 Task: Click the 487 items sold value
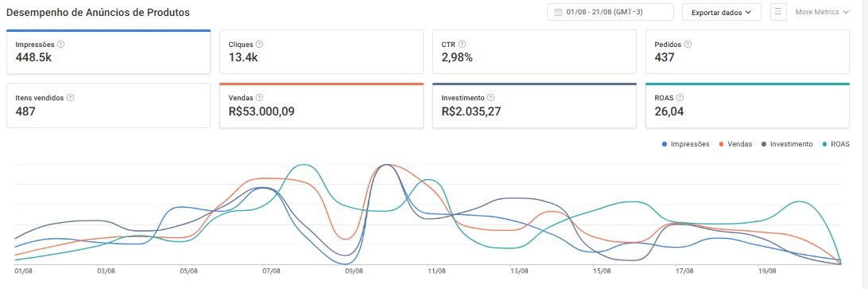tap(25, 111)
